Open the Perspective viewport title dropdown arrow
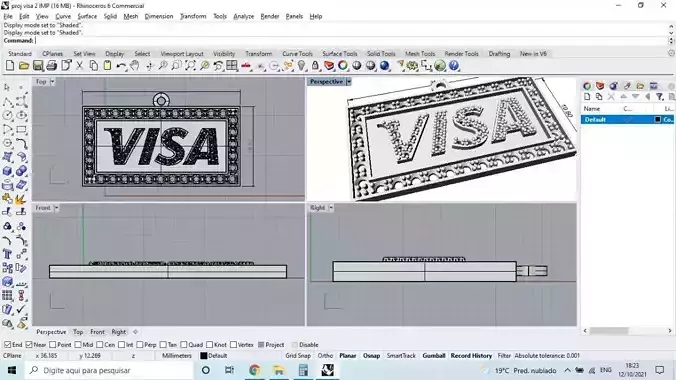This screenshot has height=380, width=676. click(x=348, y=82)
